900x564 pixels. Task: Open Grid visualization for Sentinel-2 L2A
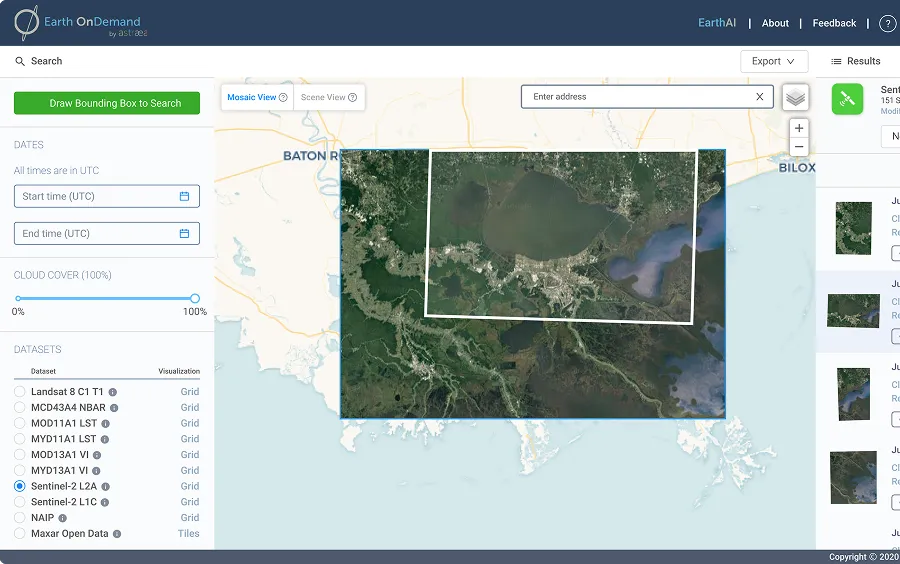190,486
